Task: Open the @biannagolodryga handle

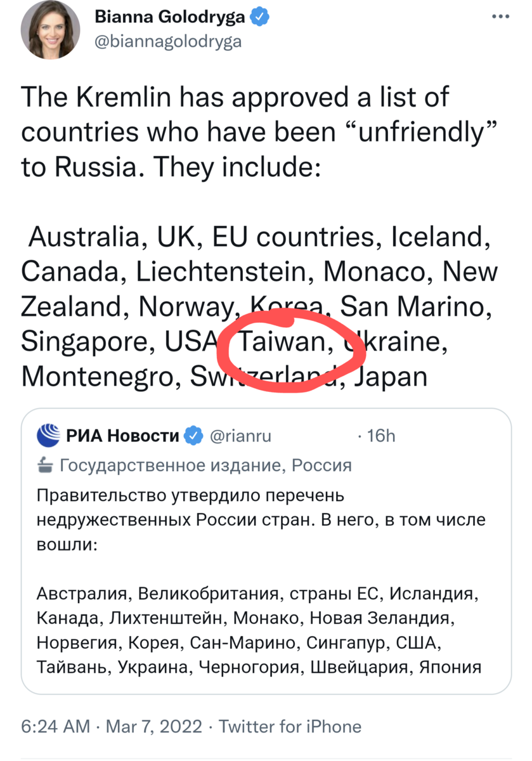Action: [x=168, y=42]
